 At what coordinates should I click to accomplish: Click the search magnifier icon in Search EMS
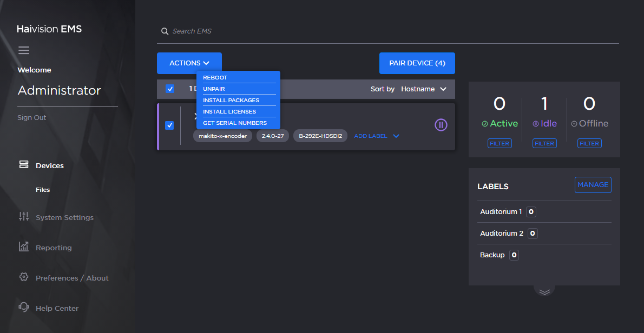click(x=165, y=31)
